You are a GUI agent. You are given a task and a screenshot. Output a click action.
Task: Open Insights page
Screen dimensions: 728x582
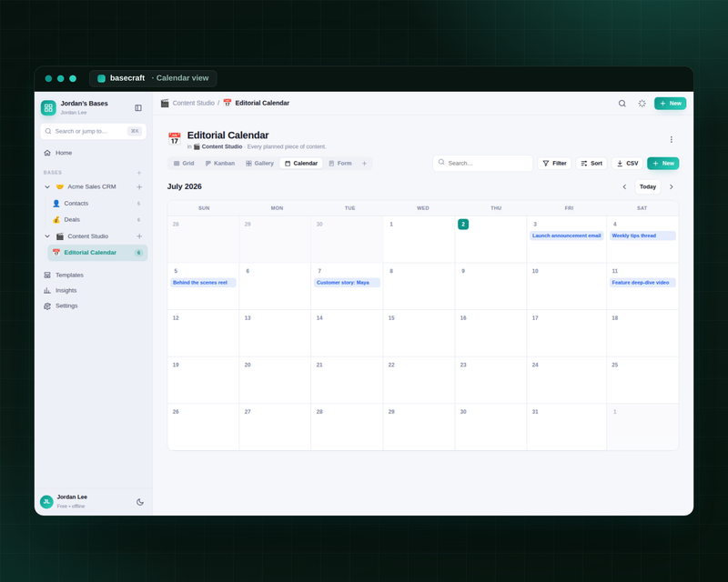click(94, 290)
